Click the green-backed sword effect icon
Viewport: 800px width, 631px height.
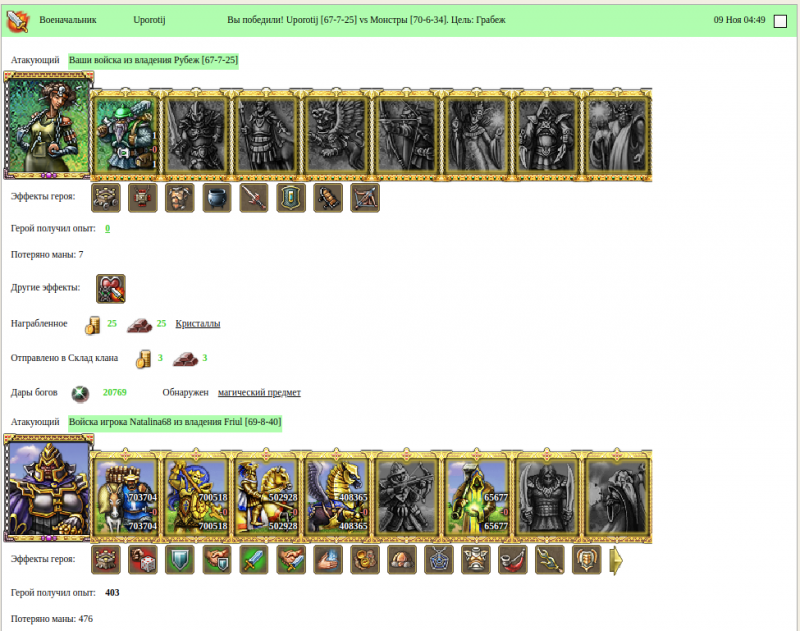(x=254, y=560)
